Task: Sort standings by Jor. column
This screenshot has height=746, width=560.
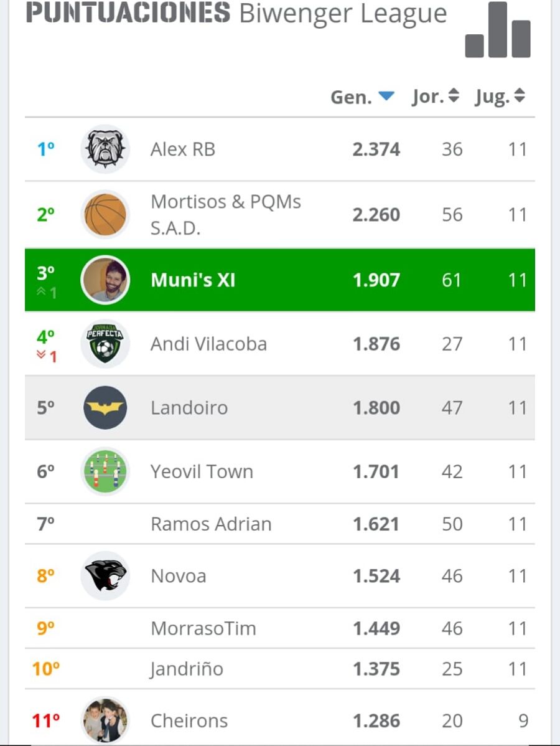Action: (x=436, y=97)
